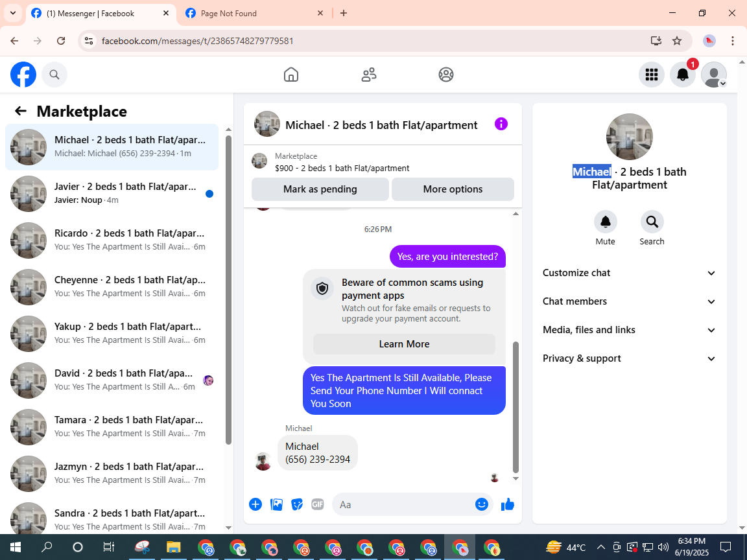This screenshot has height=560, width=747.
Task: Click Michael's avatar beside his message
Action: click(263, 461)
